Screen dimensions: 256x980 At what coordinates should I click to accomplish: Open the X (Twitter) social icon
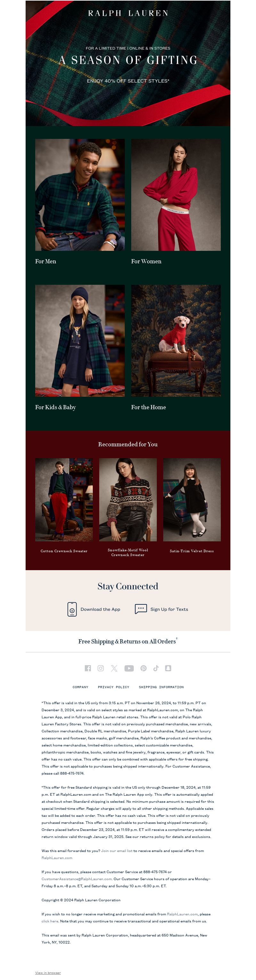[x=114, y=668]
